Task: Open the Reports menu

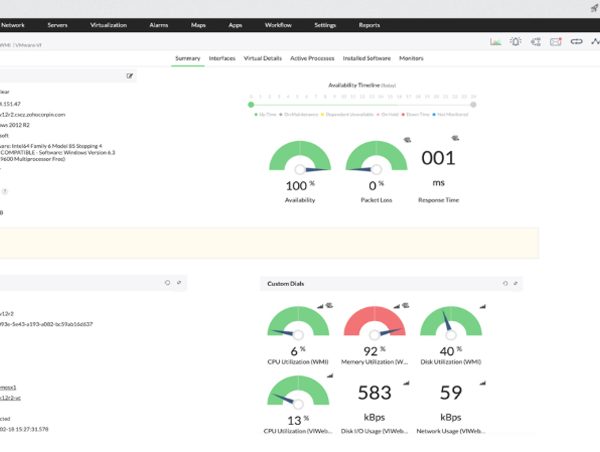Action: (x=369, y=25)
